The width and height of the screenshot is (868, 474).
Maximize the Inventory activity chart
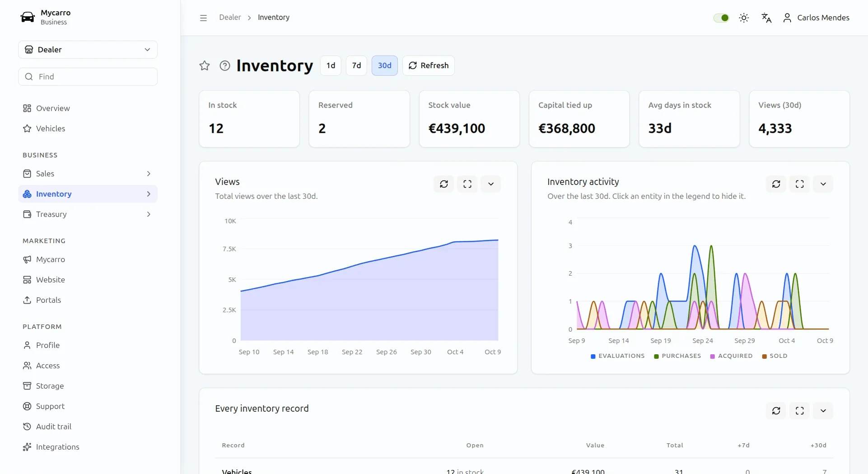800,184
